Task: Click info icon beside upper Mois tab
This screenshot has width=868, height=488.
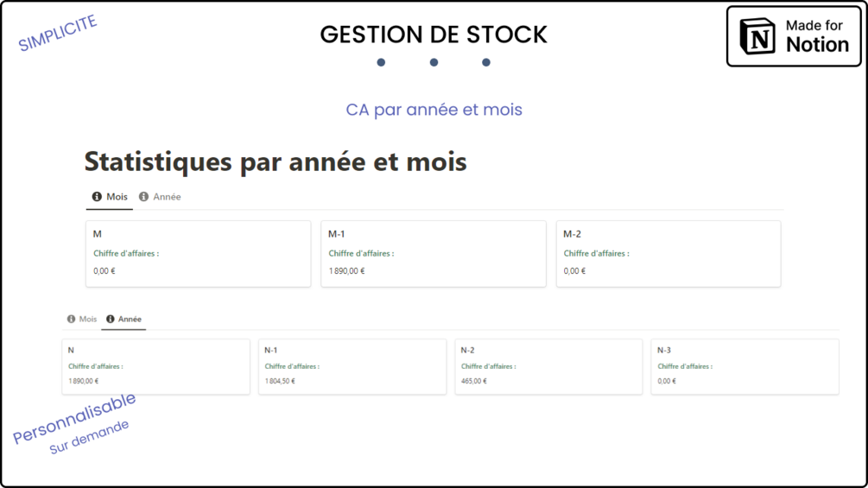Action: point(97,197)
